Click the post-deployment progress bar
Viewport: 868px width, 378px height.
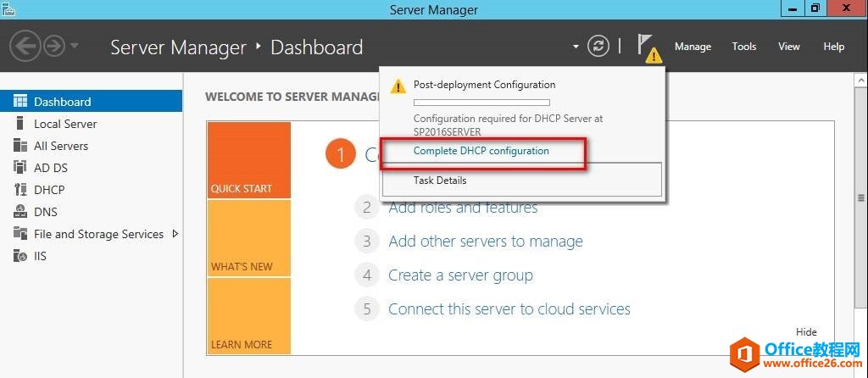[481, 103]
